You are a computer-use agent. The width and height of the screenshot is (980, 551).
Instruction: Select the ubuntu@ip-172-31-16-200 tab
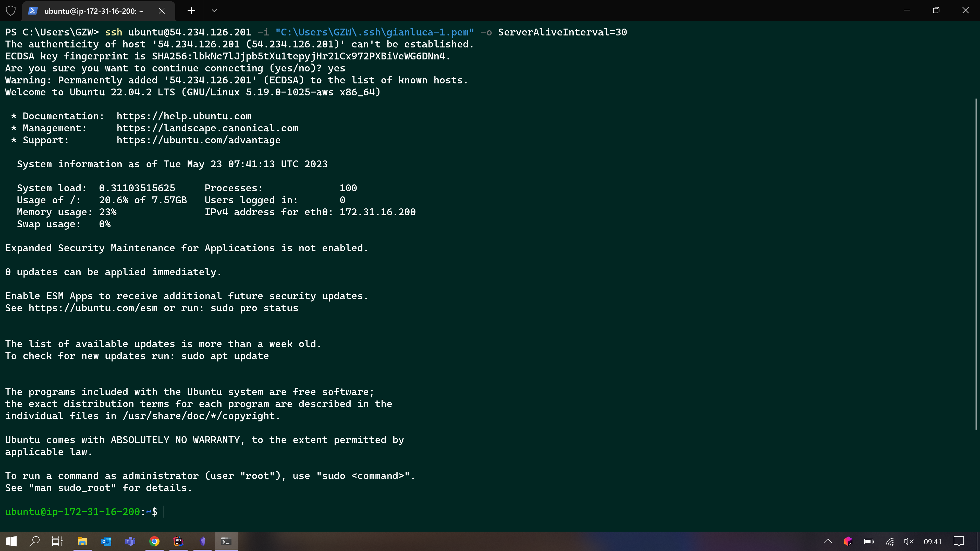tap(93, 11)
